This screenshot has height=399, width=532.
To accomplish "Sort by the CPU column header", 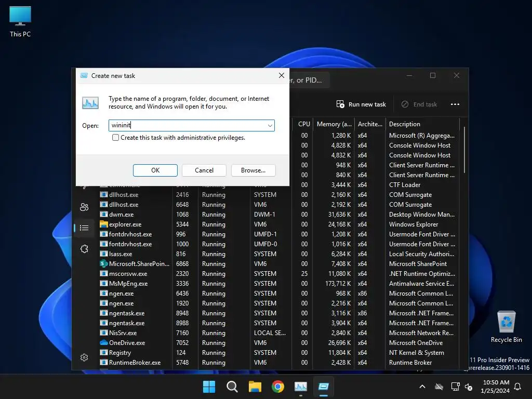I will (x=302, y=124).
